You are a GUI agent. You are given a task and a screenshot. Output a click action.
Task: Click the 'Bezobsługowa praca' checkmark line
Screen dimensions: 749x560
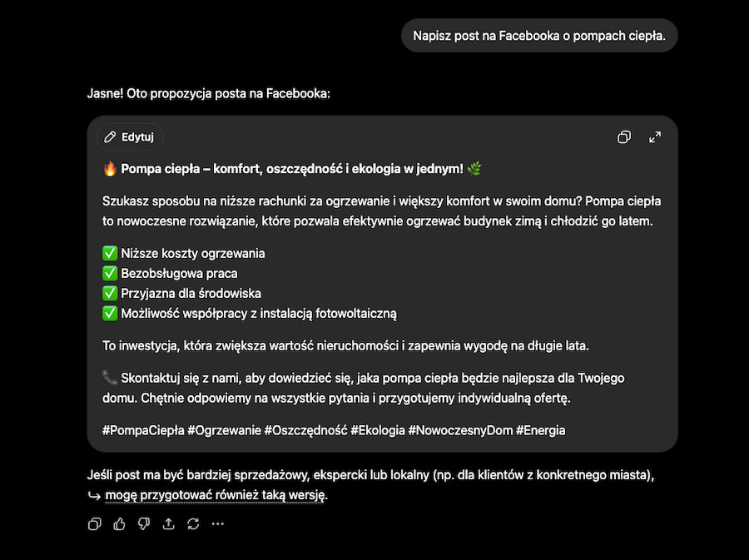[x=170, y=273]
